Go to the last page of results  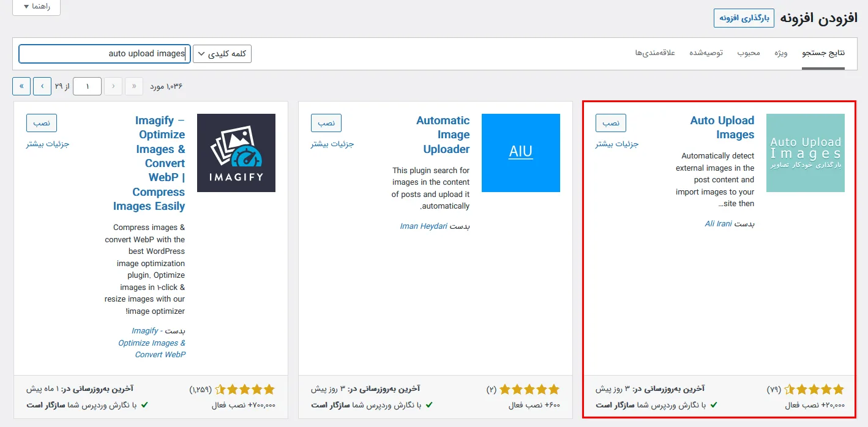21,86
